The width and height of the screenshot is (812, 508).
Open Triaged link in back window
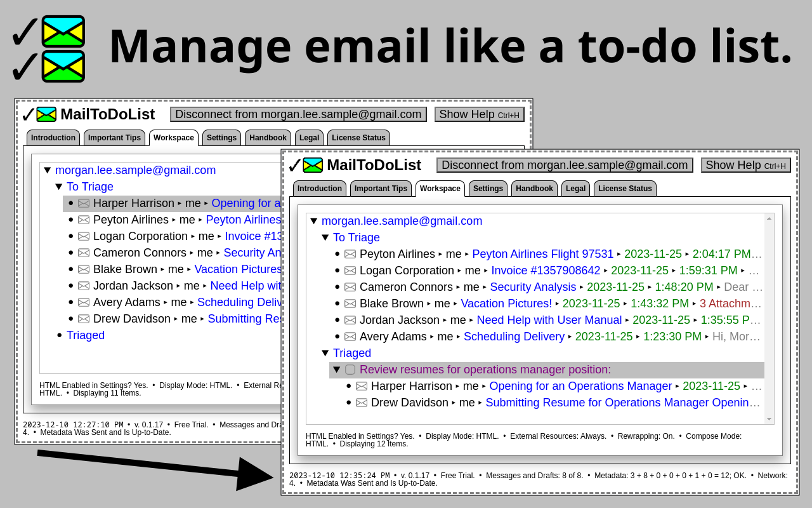[x=86, y=335]
